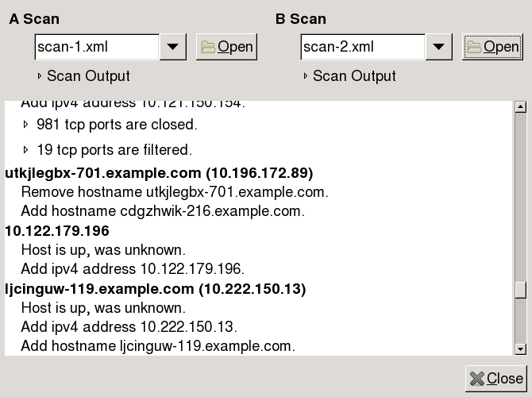Click the vertical scrollbar thumb
The height and width of the screenshot is (397, 532).
point(520,290)
